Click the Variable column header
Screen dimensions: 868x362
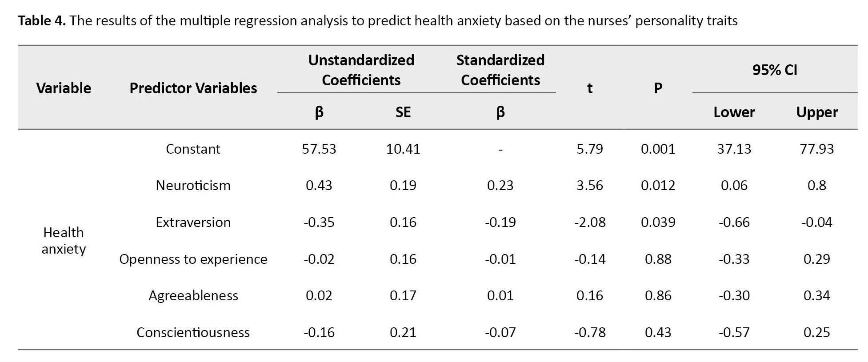coord(64,88)
